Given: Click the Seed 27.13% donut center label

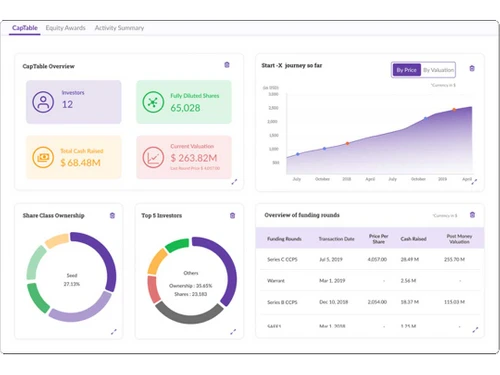Looking at the screenshot, I should pos(72,280).
